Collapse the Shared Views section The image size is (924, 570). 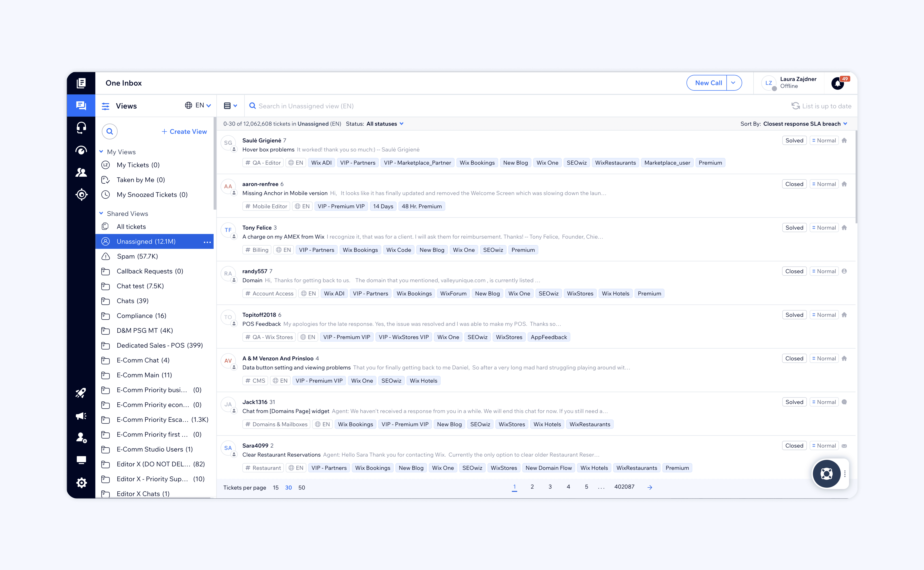tap(101, 213)
